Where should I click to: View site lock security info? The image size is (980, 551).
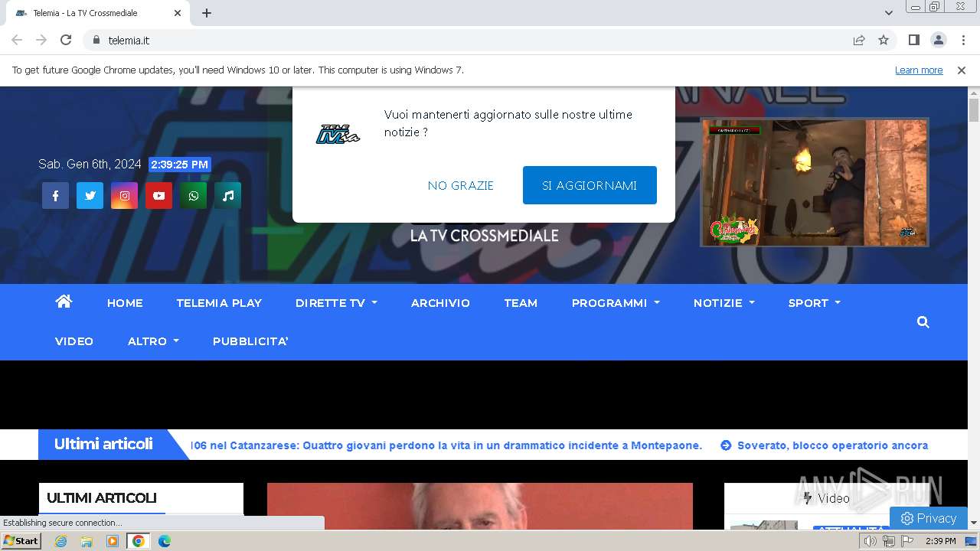[x=96, y=40]
